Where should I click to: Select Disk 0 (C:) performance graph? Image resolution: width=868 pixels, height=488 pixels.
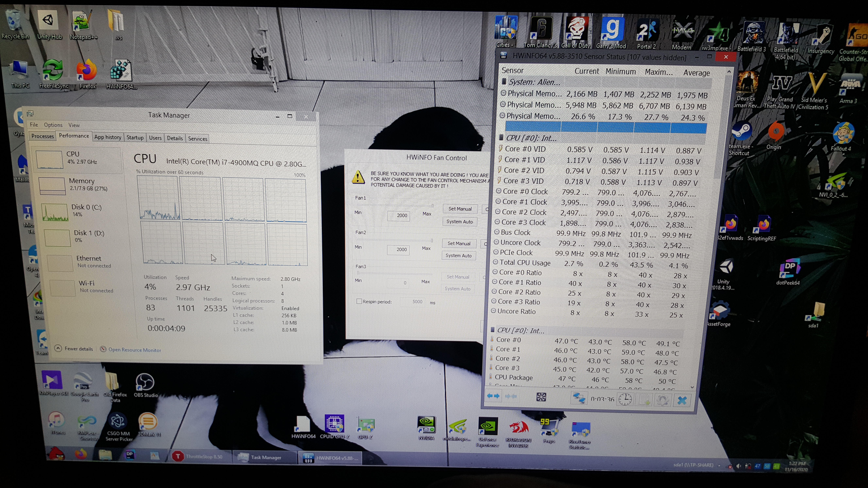coord(55,212)
